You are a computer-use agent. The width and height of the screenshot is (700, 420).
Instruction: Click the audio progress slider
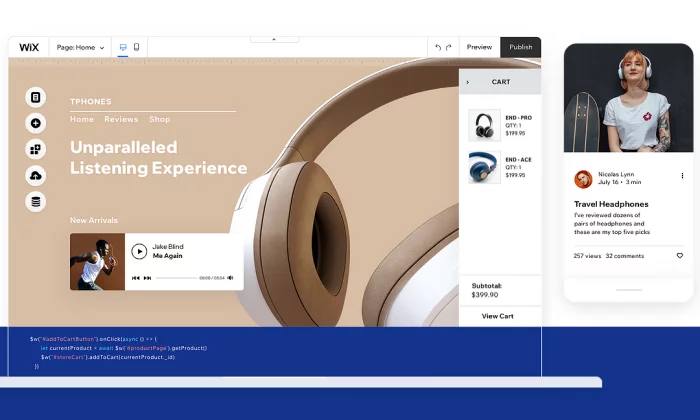click(x=176, y=278)
